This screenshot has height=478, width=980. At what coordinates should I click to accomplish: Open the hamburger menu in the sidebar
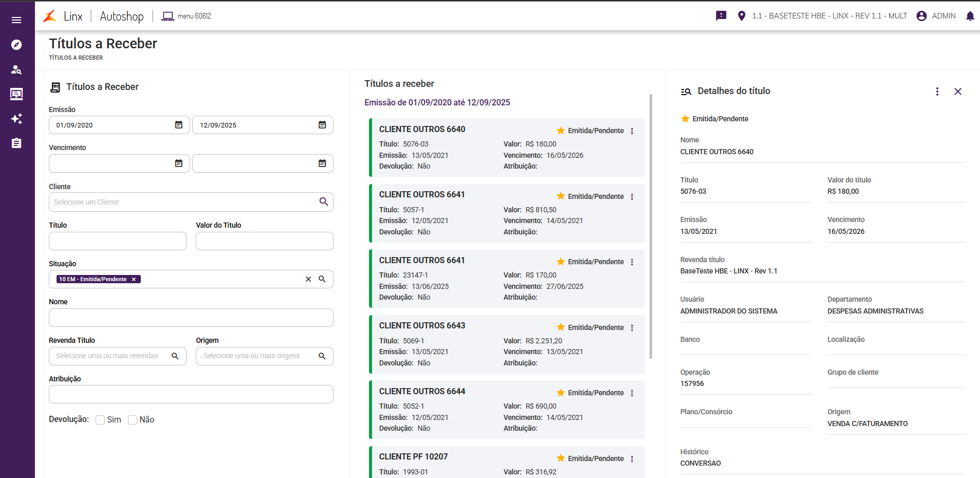pyautogui.click(x=16, y=20)
